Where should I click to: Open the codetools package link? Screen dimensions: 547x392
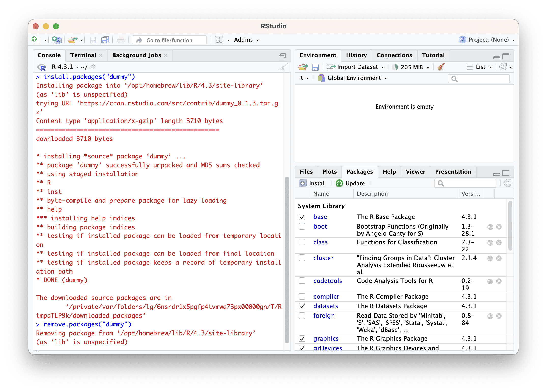tap(328, 281)
